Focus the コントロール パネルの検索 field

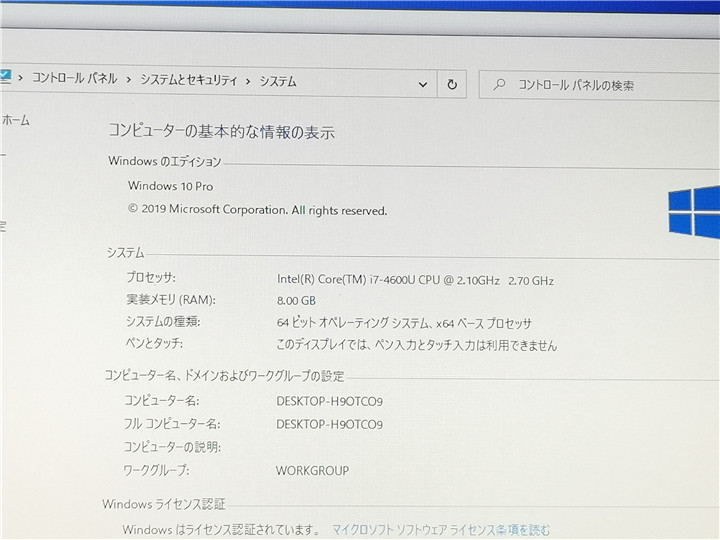[599, 85]
